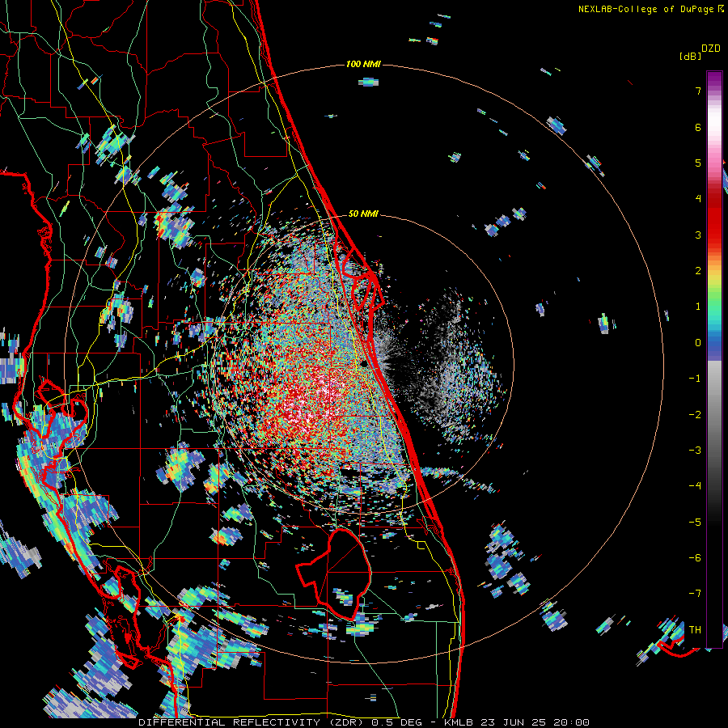Click the 3 value on color scale

tap(698, 235)
